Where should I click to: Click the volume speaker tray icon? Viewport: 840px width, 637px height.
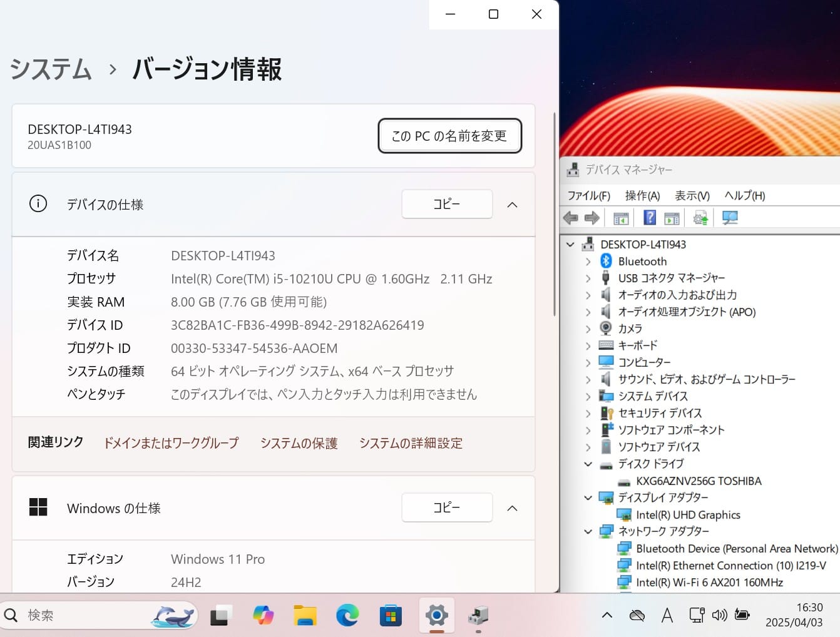tap(720, 615)
